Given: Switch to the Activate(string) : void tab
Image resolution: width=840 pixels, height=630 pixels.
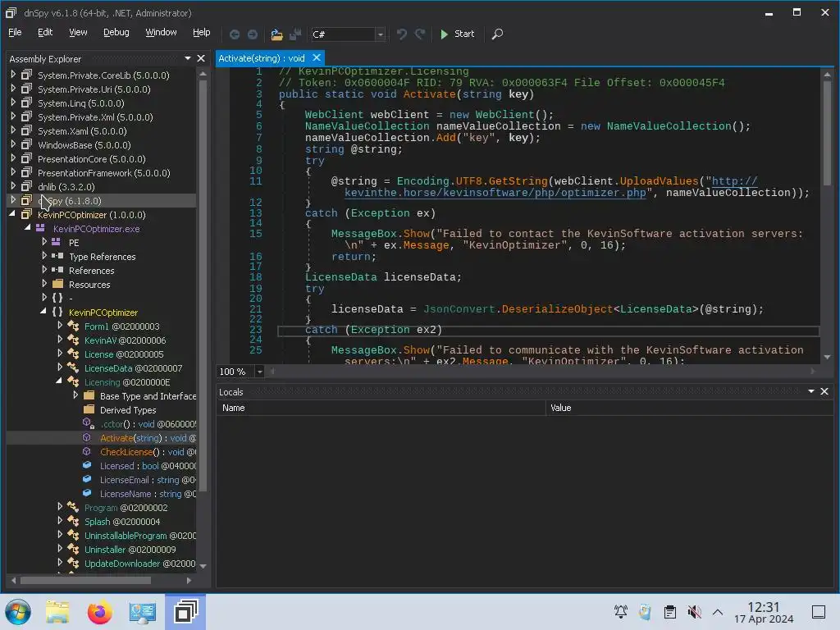Looking at the screenshot, I should 262,58.
